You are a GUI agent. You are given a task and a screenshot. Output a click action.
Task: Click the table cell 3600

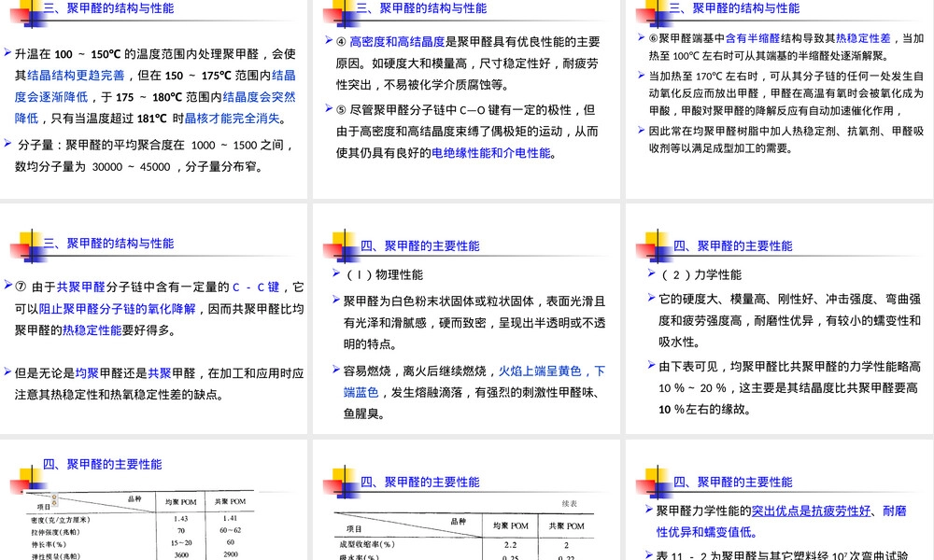coord(181,554)
